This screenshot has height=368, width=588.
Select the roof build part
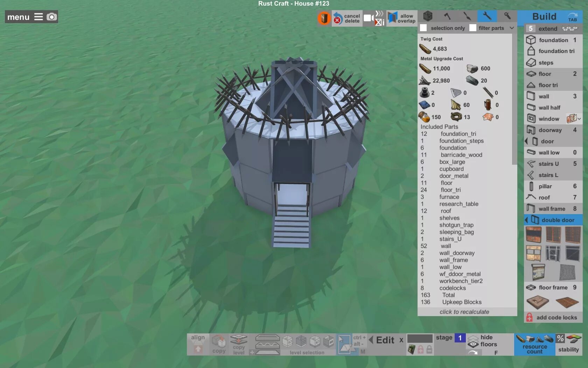[x=553, y=197]
